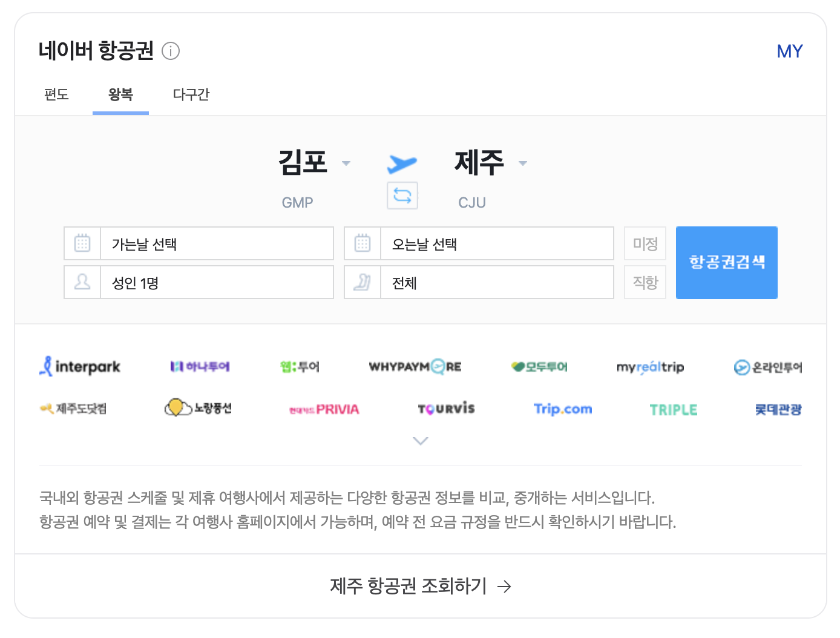Image resolution: width=840 pixels, height=638 pixels.
Task: Open the MY link
Action: (790, 51)
